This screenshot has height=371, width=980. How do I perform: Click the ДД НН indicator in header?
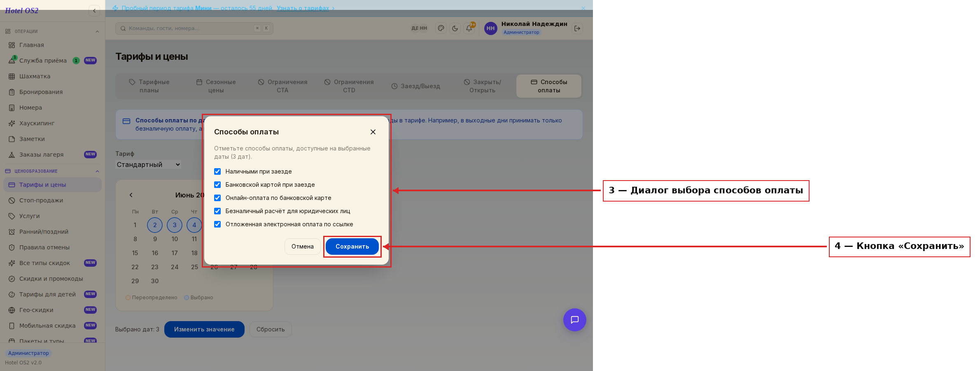tap(419, 28)
